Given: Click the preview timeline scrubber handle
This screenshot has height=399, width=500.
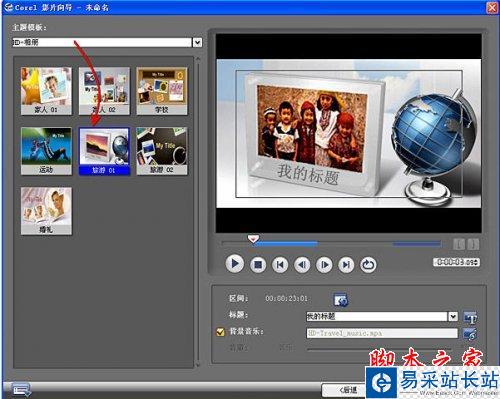Looking at the screenshot, I should [x=253, y=239].
